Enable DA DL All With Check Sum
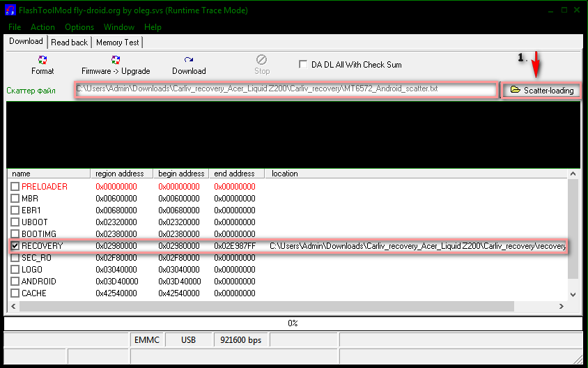The image size is (588, 368). point(303,65)
